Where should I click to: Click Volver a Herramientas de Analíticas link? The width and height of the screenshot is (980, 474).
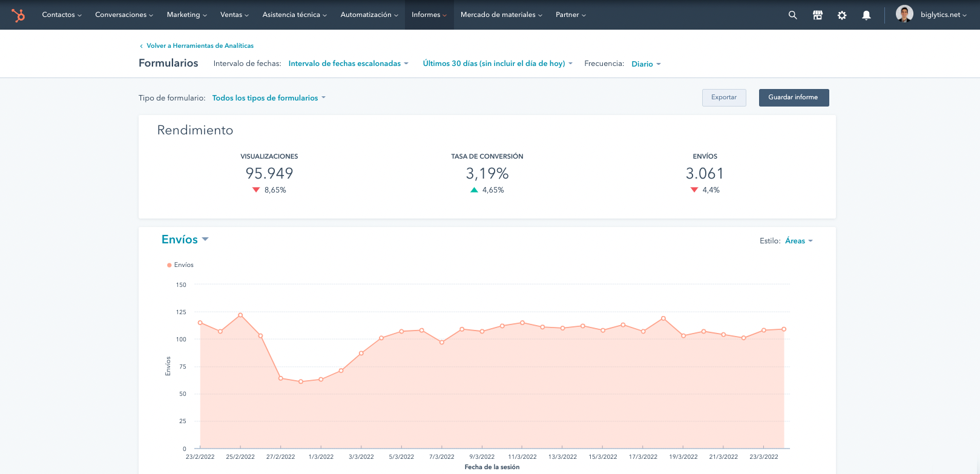coord(200,46)
